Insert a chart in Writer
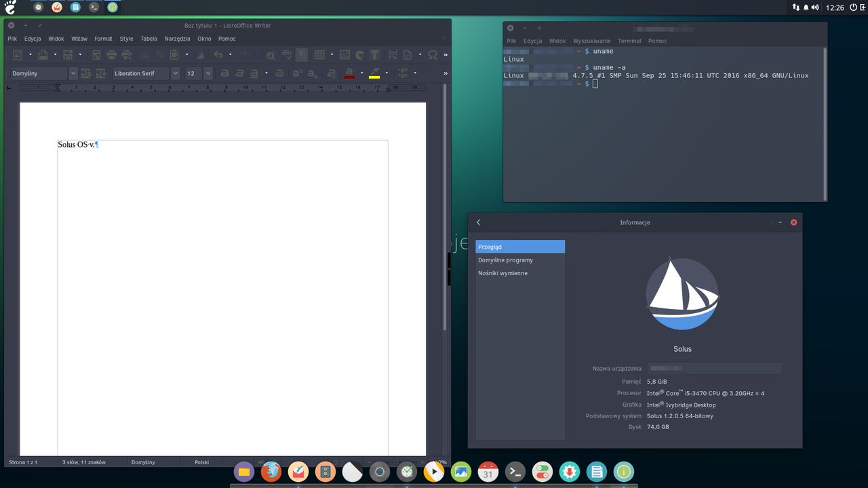Viewport: 868px width, 488px height. pos(359,54)
